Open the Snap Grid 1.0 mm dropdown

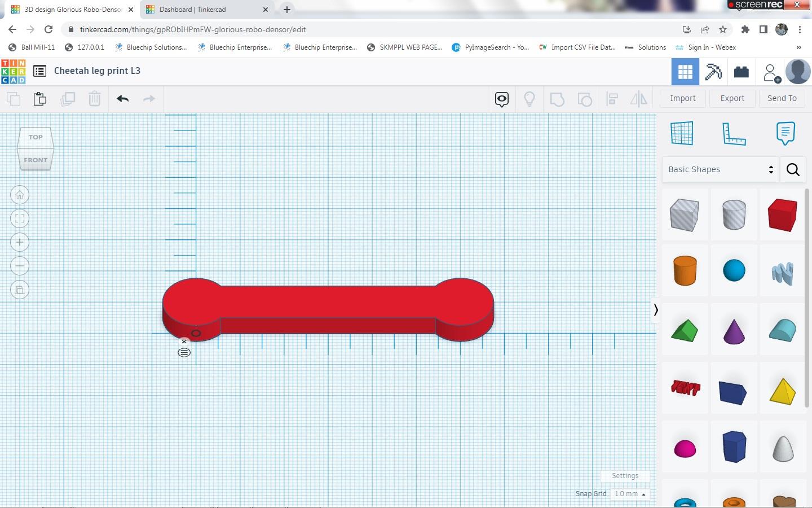(x=630, y=494)
